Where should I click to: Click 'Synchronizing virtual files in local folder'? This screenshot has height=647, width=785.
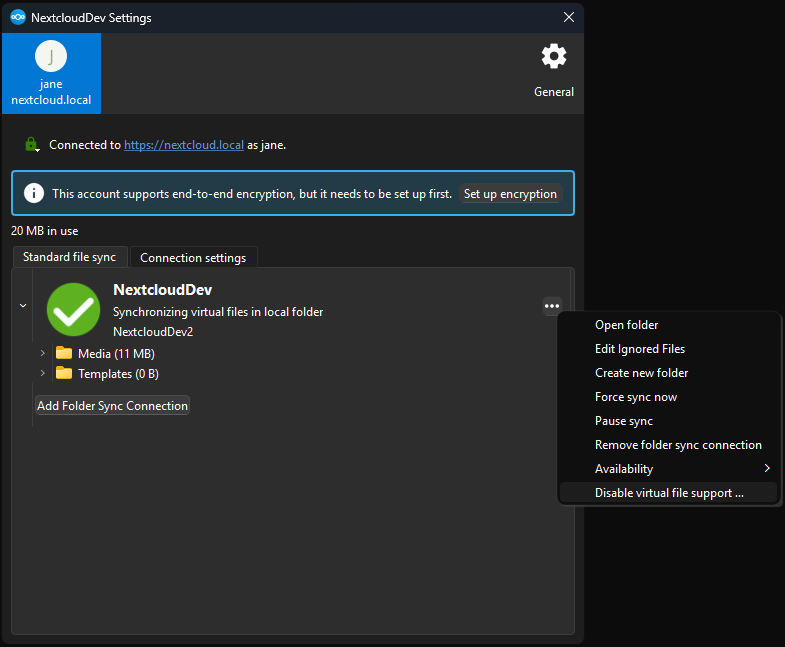pos(218,311)
